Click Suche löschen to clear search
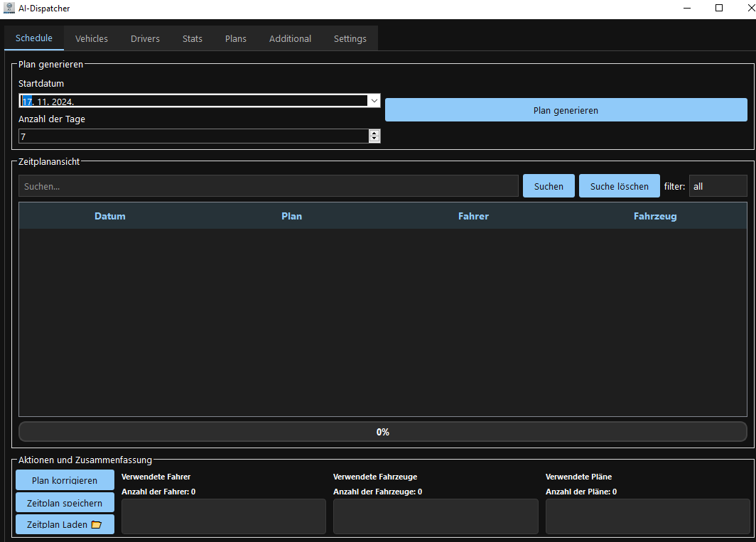 [x=619, y=185]
